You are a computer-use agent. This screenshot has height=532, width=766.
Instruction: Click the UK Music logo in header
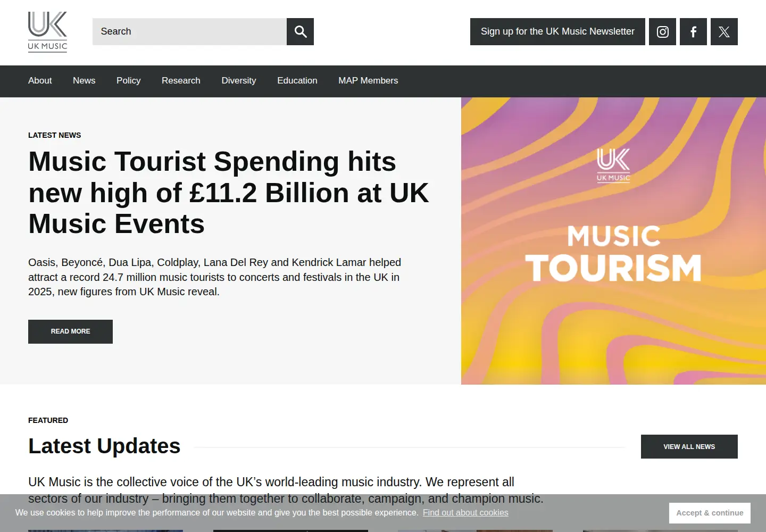point(47,32)
